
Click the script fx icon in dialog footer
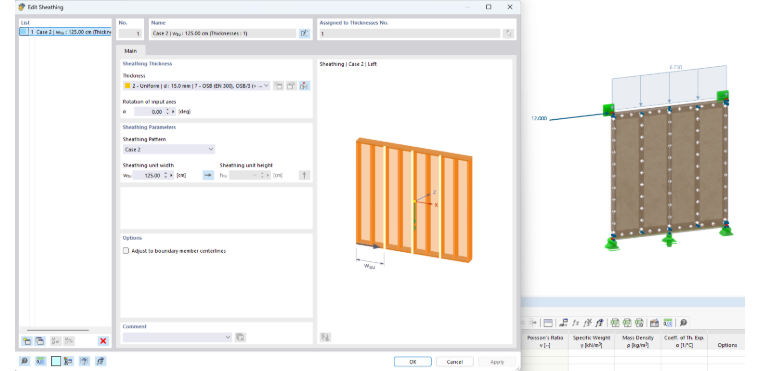[100, 361]
